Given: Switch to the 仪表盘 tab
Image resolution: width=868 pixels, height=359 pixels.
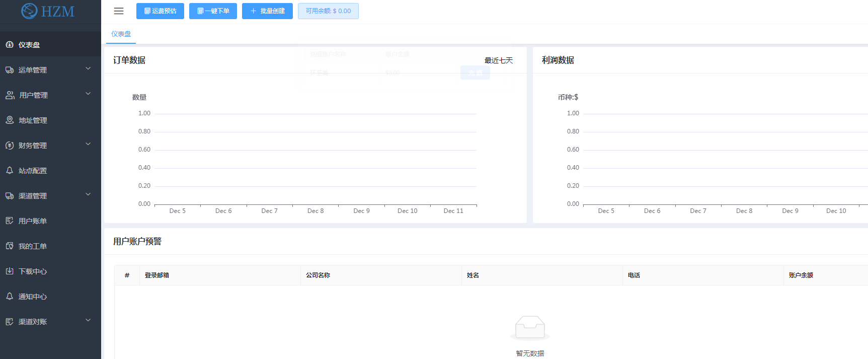Looking at the screenshot, I should [x=121, y=34].
